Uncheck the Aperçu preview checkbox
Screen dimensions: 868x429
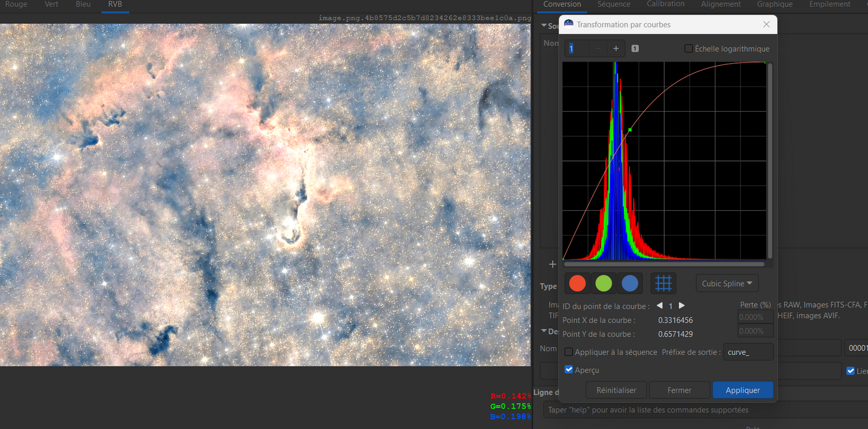569,370
